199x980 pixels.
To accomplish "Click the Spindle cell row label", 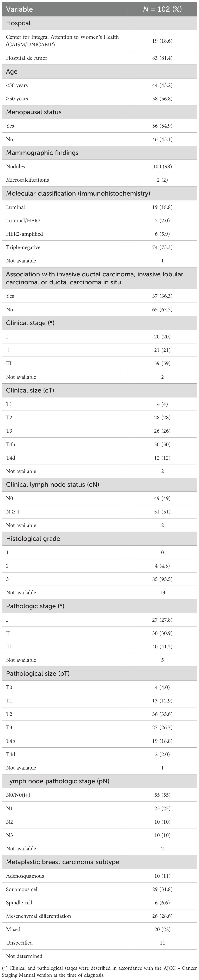I will (19, 902).
